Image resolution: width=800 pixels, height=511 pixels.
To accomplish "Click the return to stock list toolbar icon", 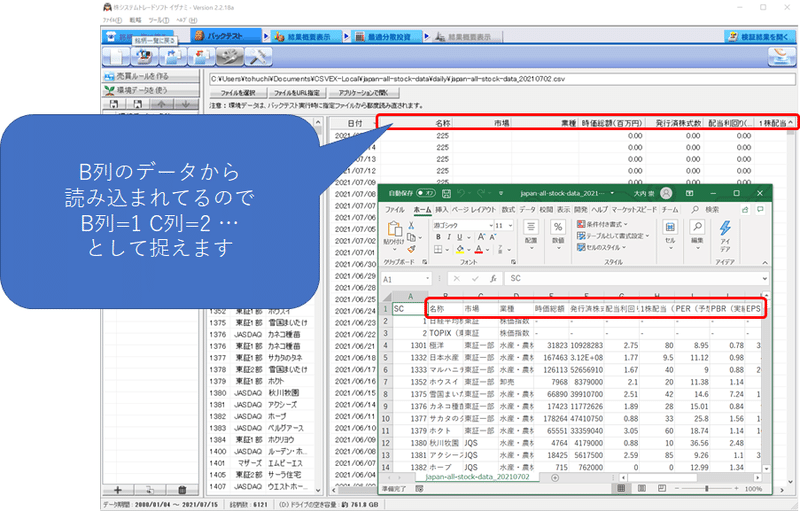I will 144,56.
